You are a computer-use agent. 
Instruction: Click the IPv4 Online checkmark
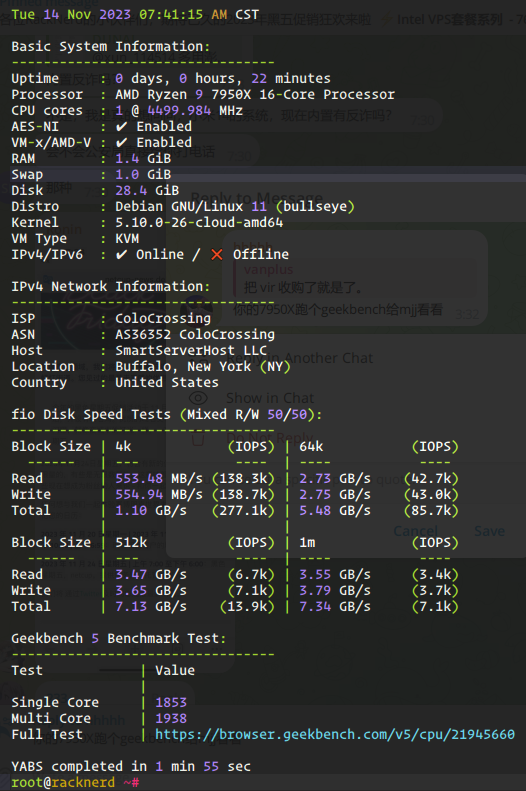click(121, 254)
